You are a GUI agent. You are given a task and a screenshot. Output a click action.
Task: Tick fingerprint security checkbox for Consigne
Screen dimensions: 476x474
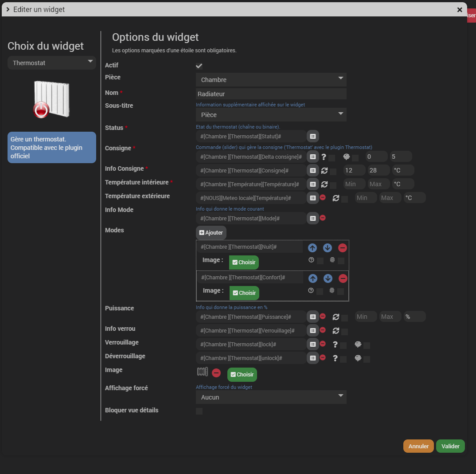click(355, 158)
